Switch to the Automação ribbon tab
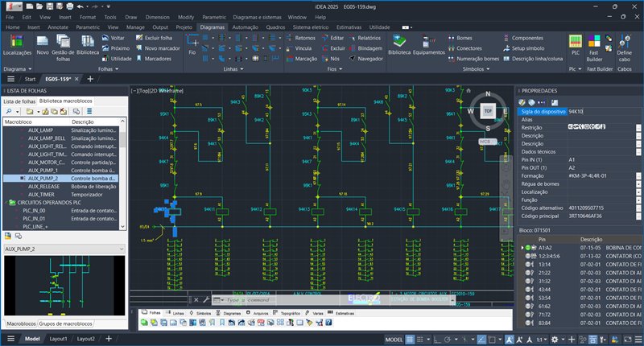This screenshot has height=346, width=644. (245, 27)
